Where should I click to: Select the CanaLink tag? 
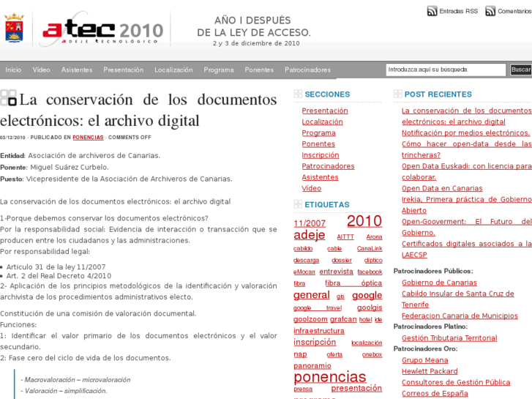pyautogui.click(x=370, y=249)
